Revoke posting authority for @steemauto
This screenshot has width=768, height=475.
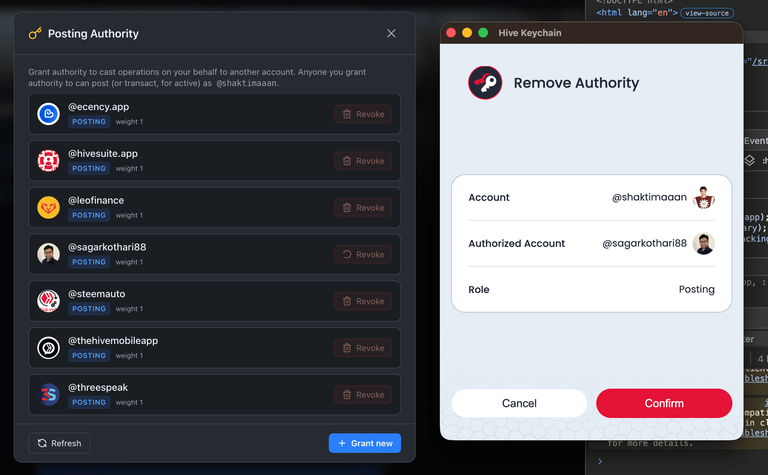pos(363,301)
